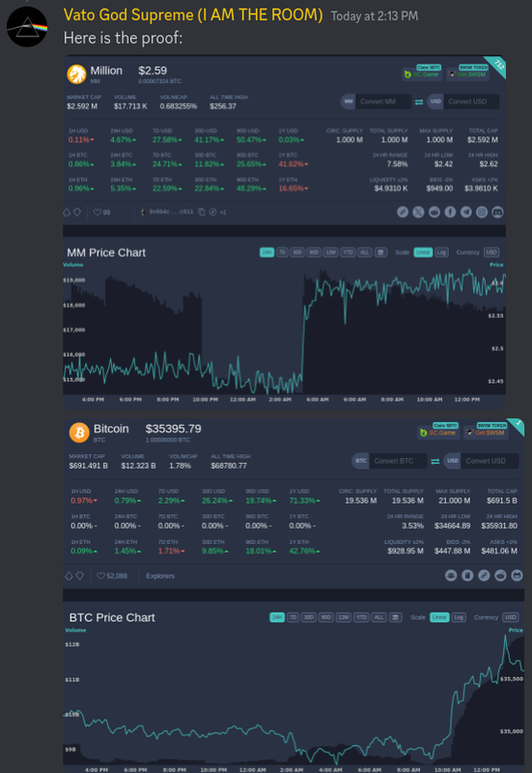Open Bitcoin's GitHub icon
The width and height of the screenshot is (532, 773).
[517, 575]
